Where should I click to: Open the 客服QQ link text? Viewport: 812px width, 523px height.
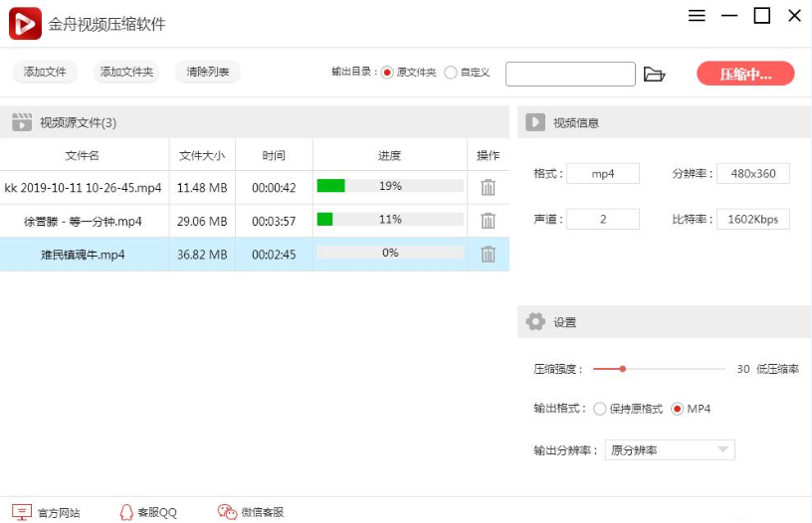tap(157, 513)
